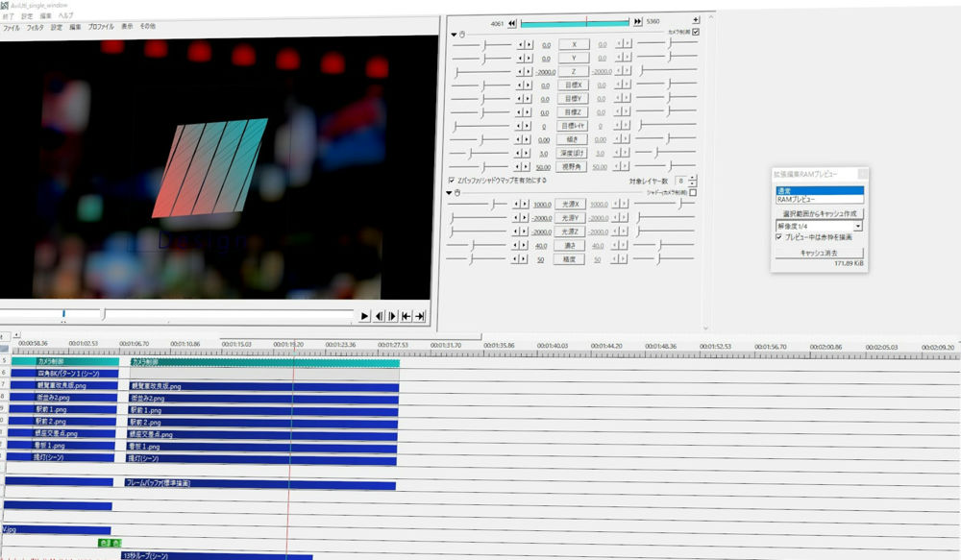Collapse the camera control section triangle
Screen dimensions: 961x560
pyautogui.click(x=454, y=34)
